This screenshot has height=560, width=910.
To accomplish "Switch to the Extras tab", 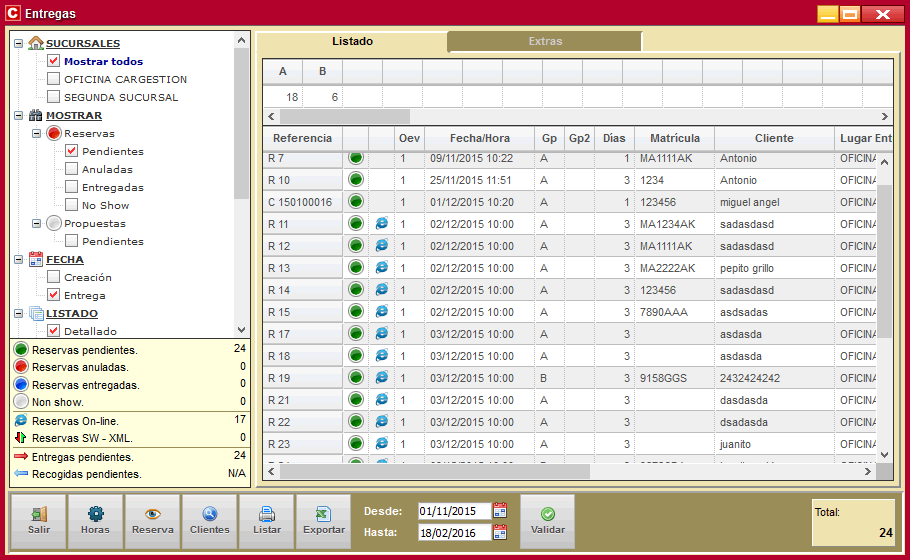I will 545,42.
